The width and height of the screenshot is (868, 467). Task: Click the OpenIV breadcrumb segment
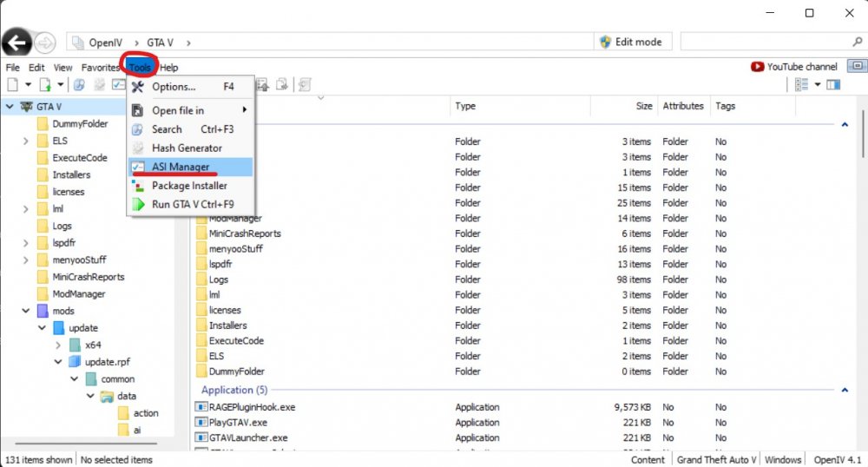105,43
